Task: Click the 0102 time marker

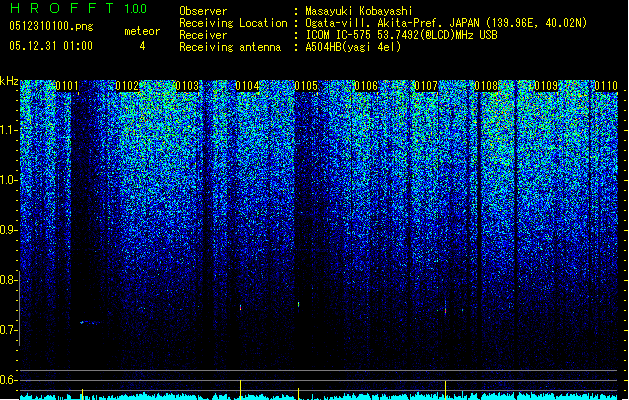Action: tap(127, 86)
